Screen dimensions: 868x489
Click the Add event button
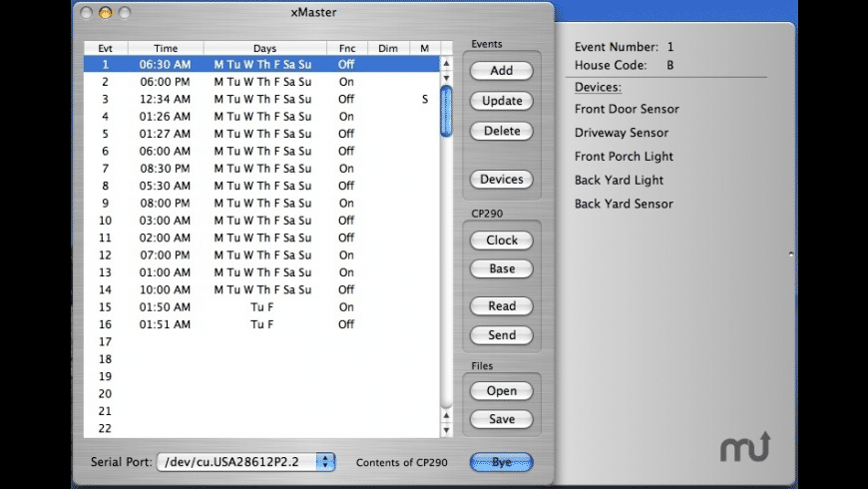click(x=502, y=70)
